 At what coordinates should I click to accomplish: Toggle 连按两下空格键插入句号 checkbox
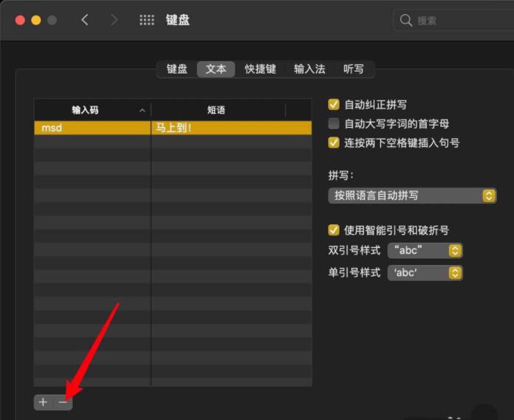pyautogui.click(x=334, y=143)
